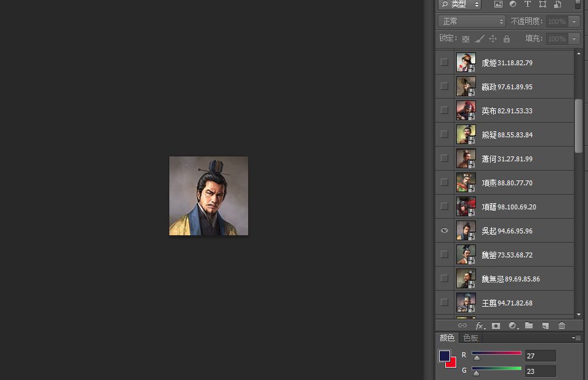The width and height of the screenshot is (588, 380).
Task: Click the foreground color swatch
Action: 444,355
